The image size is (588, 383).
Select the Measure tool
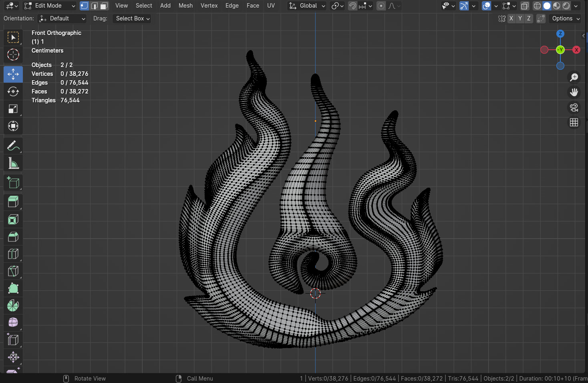point(13,163)
